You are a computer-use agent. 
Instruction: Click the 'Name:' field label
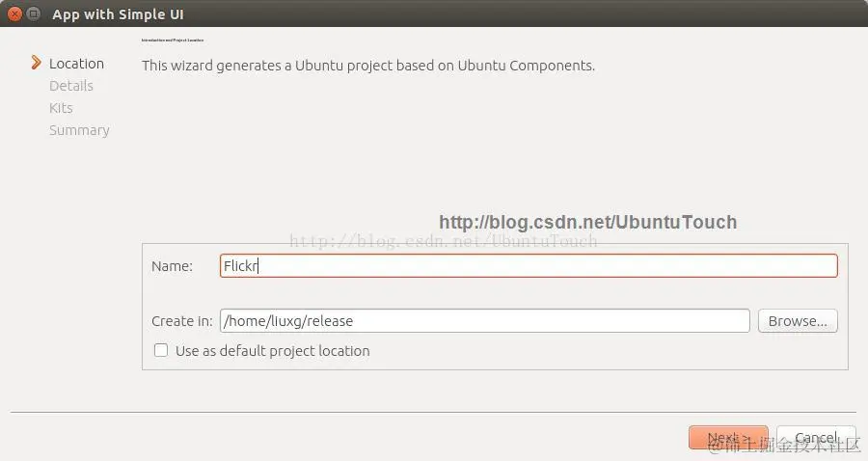[x=172, y=266]
